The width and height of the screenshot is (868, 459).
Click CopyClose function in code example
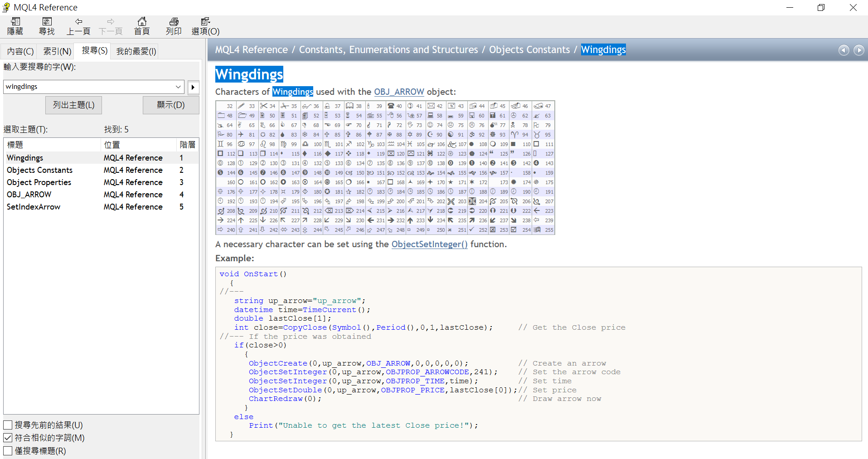(x=305, y=327)
